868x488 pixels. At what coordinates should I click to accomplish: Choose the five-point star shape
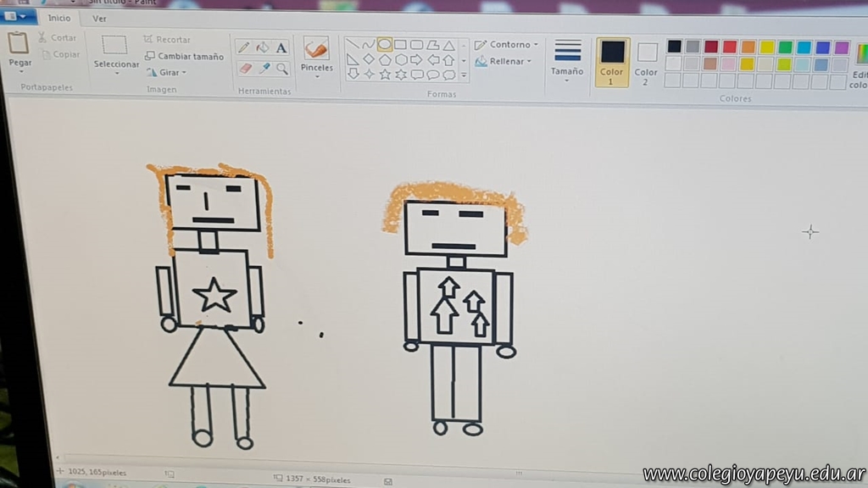384,75
